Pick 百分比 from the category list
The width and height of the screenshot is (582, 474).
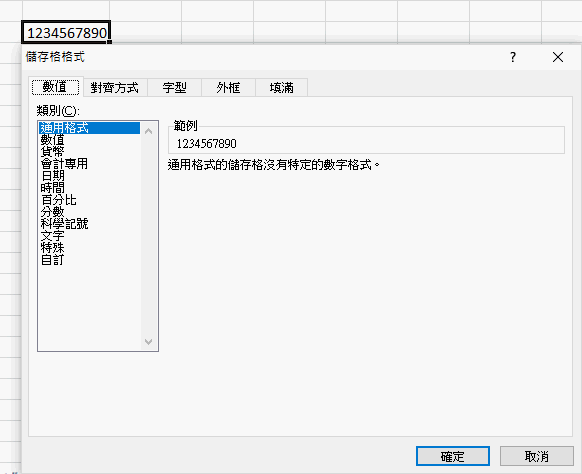point(59,200)
